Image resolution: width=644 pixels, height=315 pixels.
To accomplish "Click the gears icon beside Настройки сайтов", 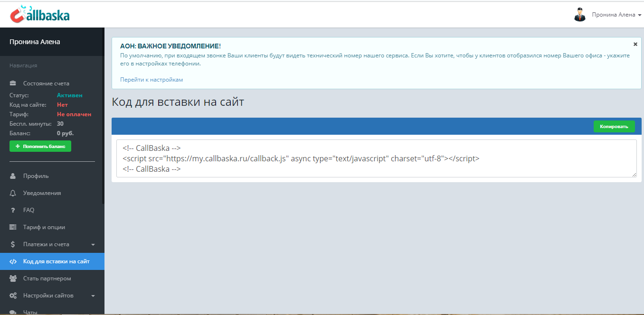I will coord(12,296).
